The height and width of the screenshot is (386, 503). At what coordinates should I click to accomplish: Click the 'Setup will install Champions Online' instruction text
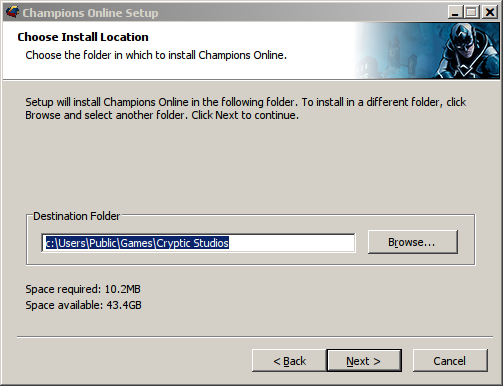pyautogui.click(x=246, y=108)
